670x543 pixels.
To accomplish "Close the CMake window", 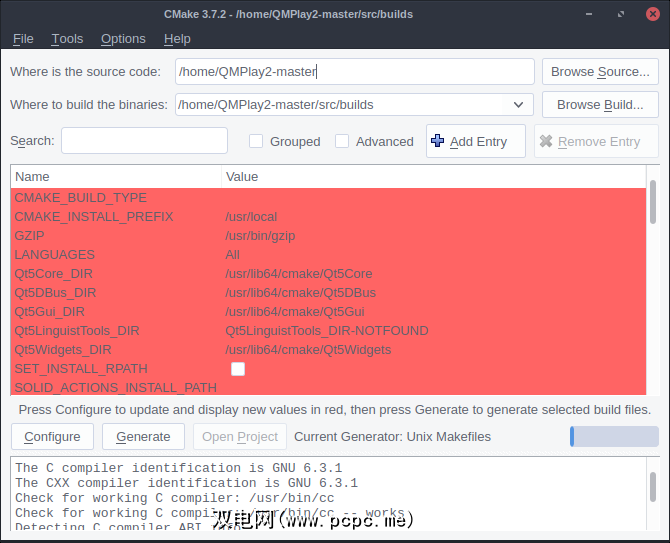I will pos(652,14).
